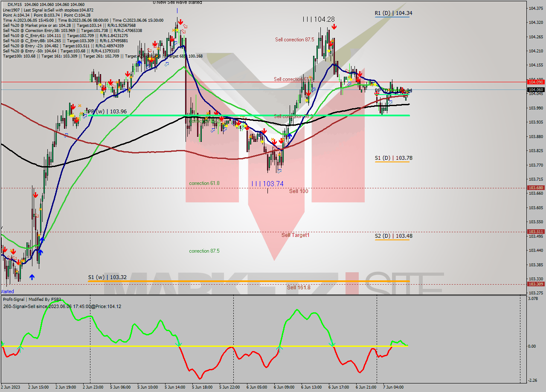Click the S1 (w) | 103.32 weekly support label
Viewport: 546px width, 392px height.
tap(107, 277)
